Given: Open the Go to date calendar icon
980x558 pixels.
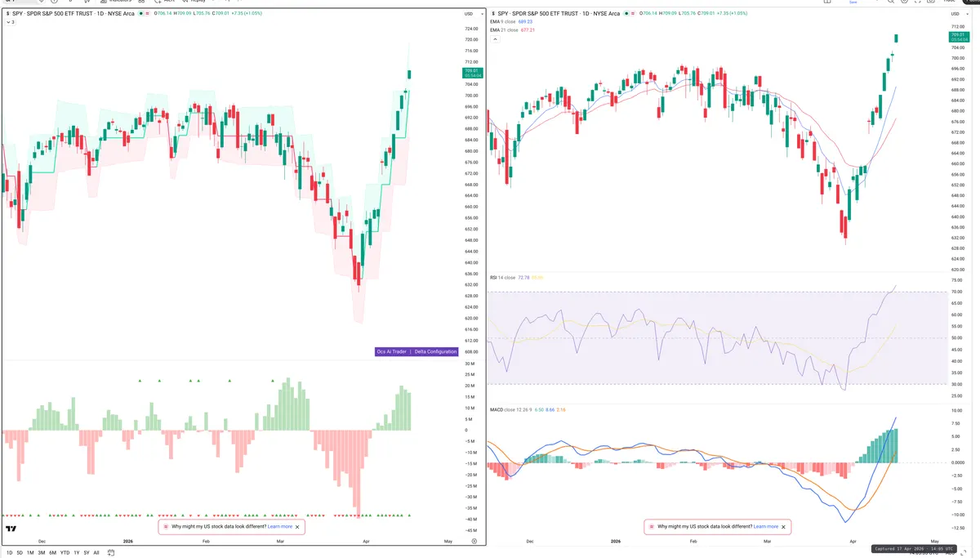Looking at the screenshot, I should [111, 552].
